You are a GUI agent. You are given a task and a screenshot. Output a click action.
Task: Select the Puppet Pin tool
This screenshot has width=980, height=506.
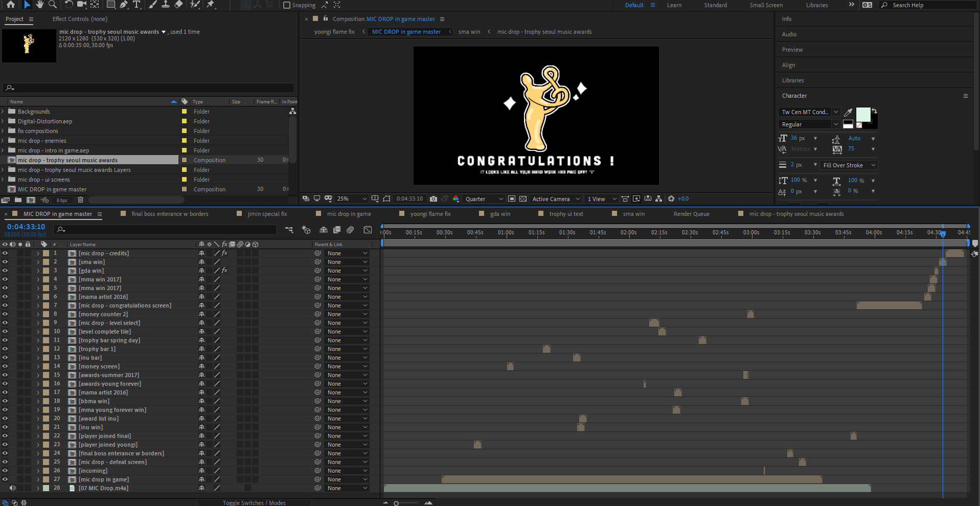pyautogui.click(x=211, y=5)
